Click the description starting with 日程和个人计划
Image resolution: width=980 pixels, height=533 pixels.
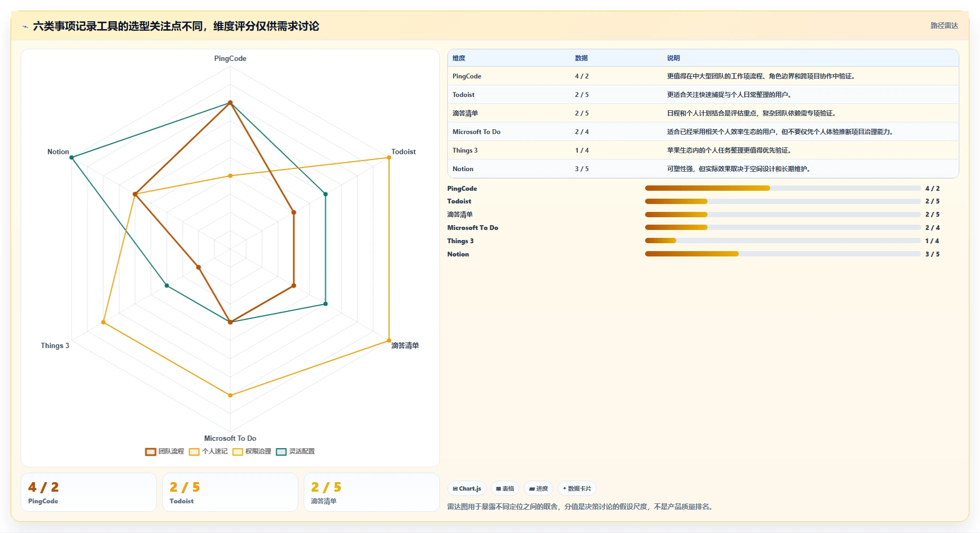[x=751, y=113]
